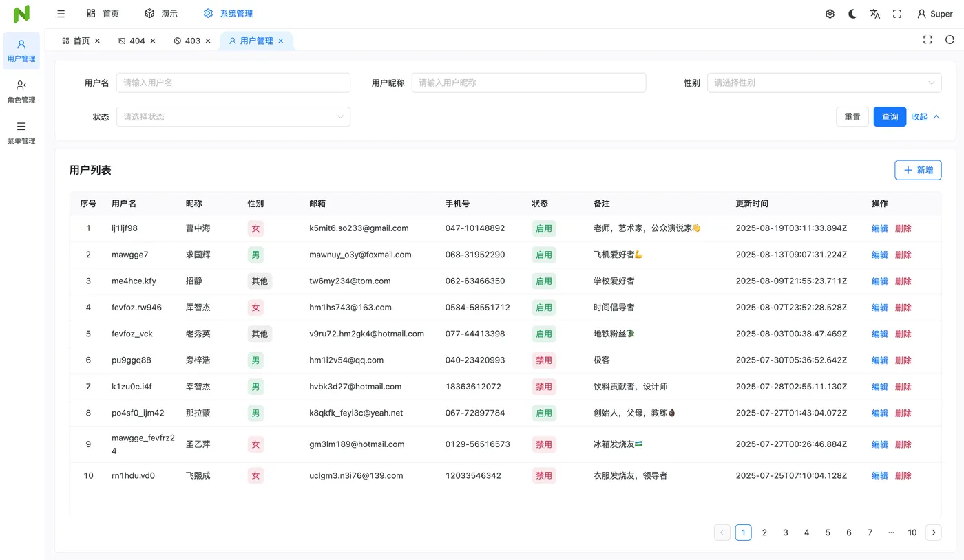Go to page 10
The height and width of the screenshot is (560, 964).
coord(912,532)
